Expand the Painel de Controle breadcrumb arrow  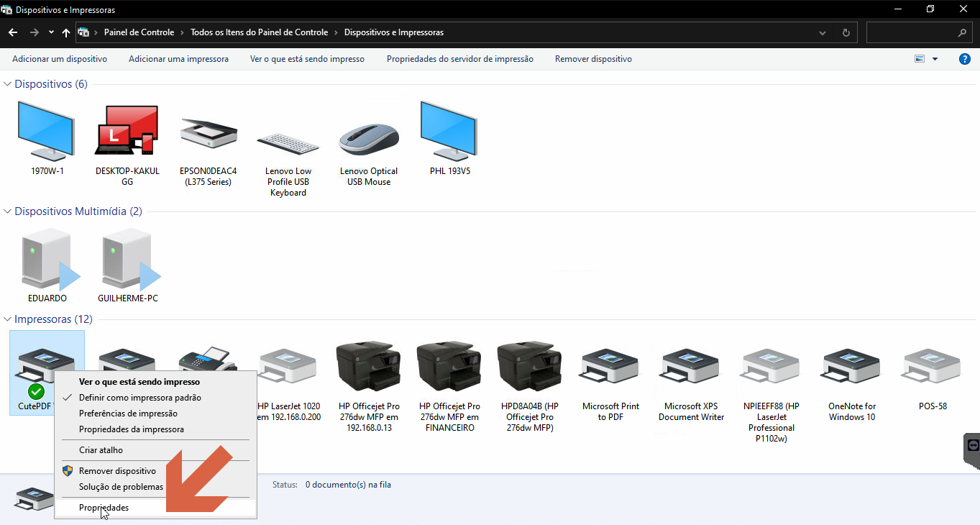pos(183,32)
